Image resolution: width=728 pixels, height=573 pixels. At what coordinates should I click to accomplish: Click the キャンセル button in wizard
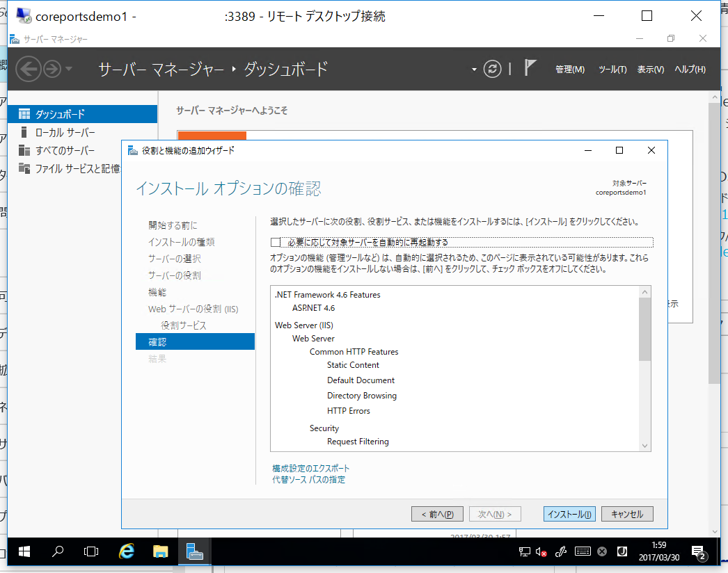(627, 514)
